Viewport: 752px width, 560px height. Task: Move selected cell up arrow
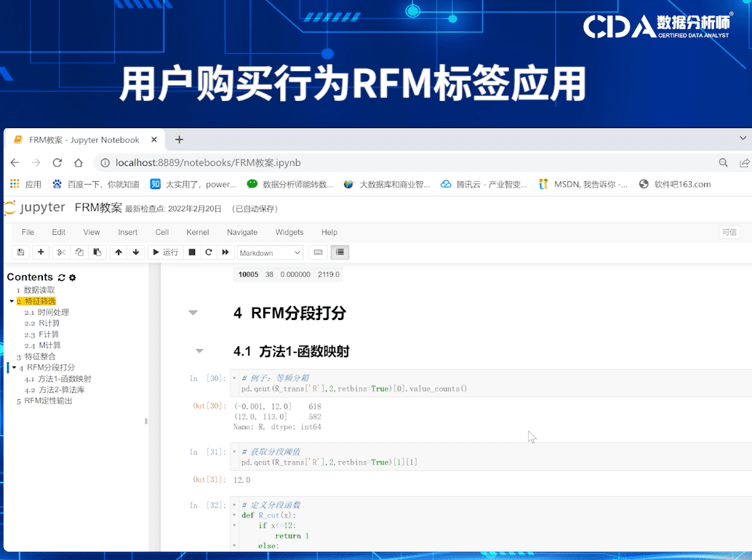119,252
